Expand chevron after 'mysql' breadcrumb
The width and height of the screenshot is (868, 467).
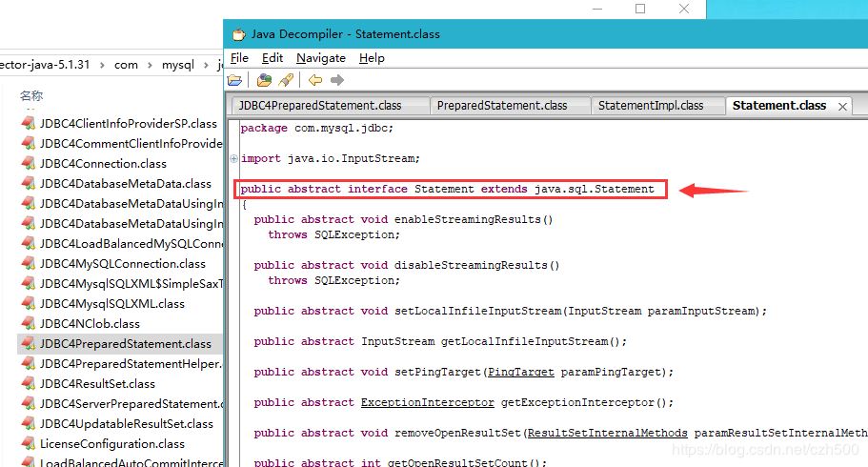click(206, 66)
